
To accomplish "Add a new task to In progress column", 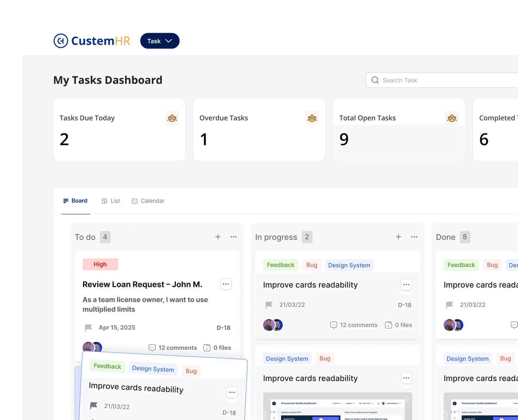I will click(398, 237).
